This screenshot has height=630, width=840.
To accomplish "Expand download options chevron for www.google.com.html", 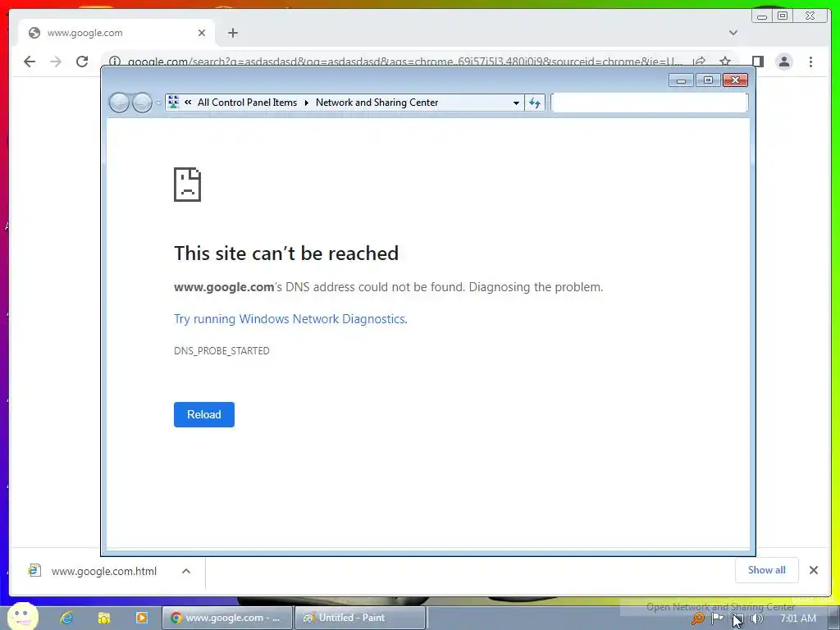I will tap(186, 571).
